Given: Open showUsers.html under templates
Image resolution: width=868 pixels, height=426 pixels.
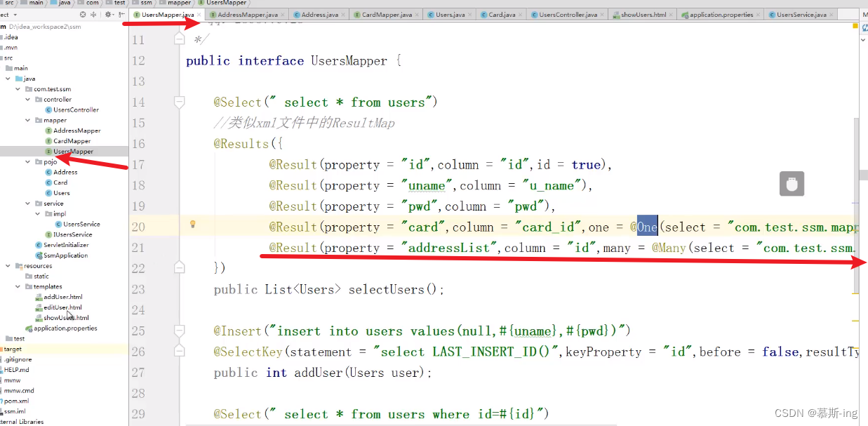Looking at the screenshot, I should (x=66, y=318).
